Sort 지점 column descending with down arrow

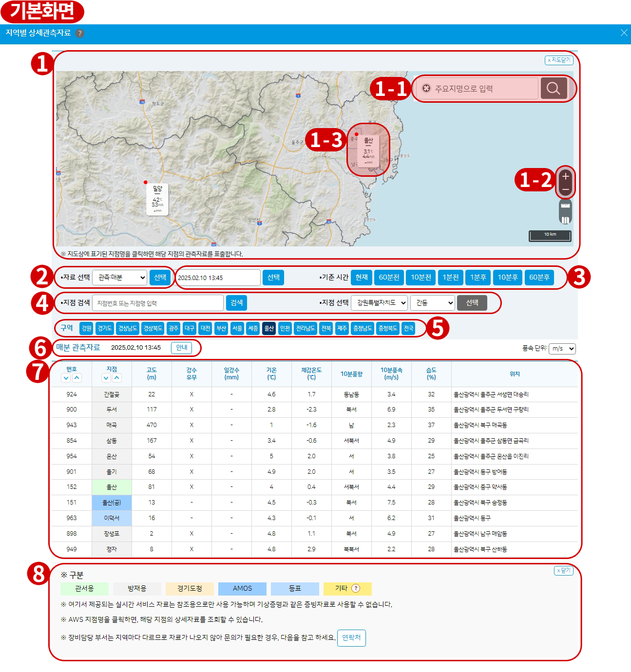106,378
